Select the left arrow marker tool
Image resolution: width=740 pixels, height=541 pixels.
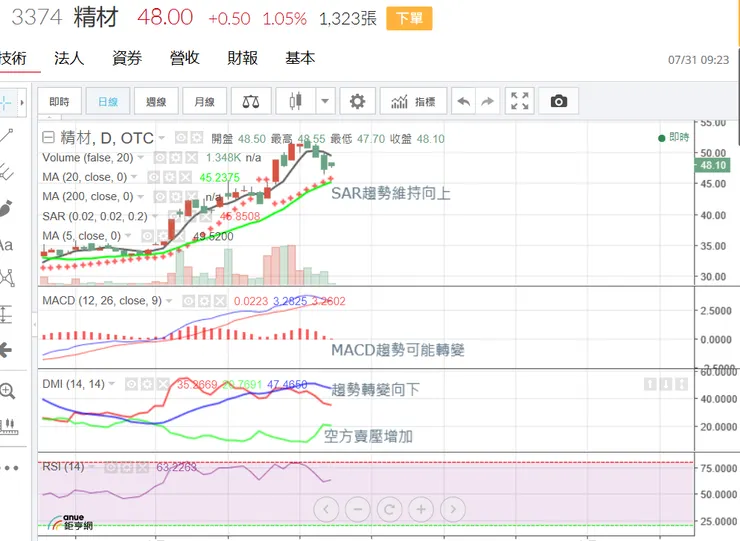6,350
